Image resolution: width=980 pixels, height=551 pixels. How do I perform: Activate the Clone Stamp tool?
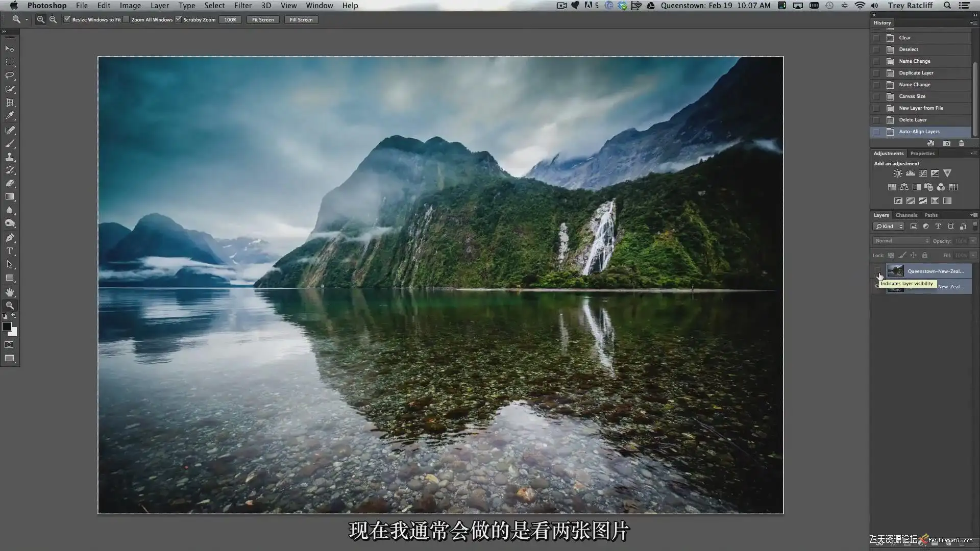click(x=10, y=157)
